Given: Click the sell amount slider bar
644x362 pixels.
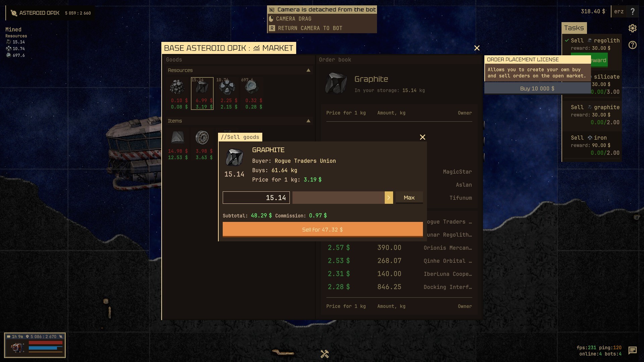Looking at the screenshot, I should point(338,198).
